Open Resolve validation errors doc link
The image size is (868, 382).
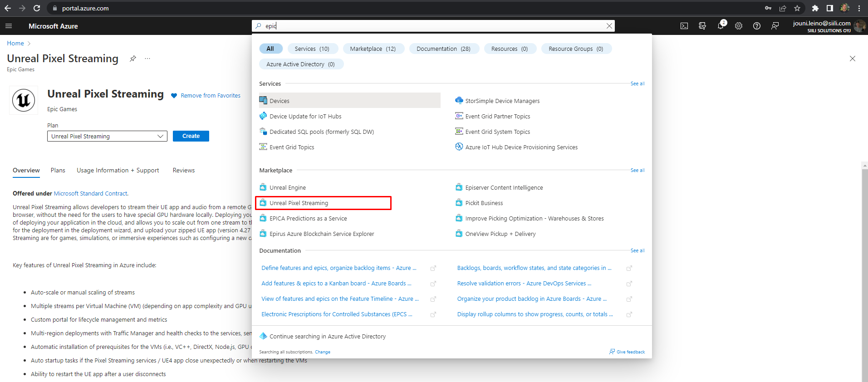pos(524,283)
